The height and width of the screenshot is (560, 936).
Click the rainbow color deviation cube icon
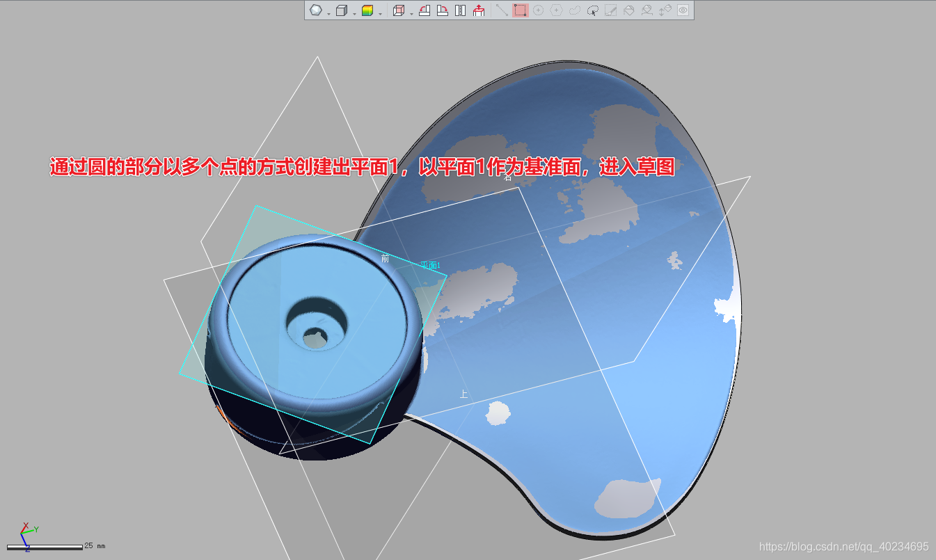367,10
